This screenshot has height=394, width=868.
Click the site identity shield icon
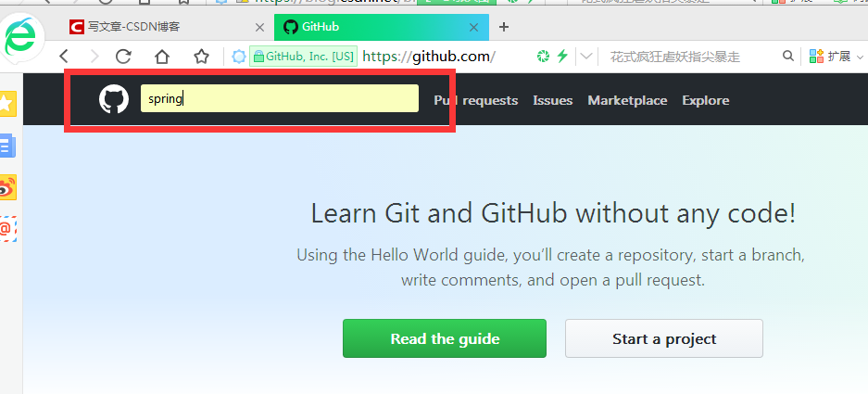[x=239, y=56]
